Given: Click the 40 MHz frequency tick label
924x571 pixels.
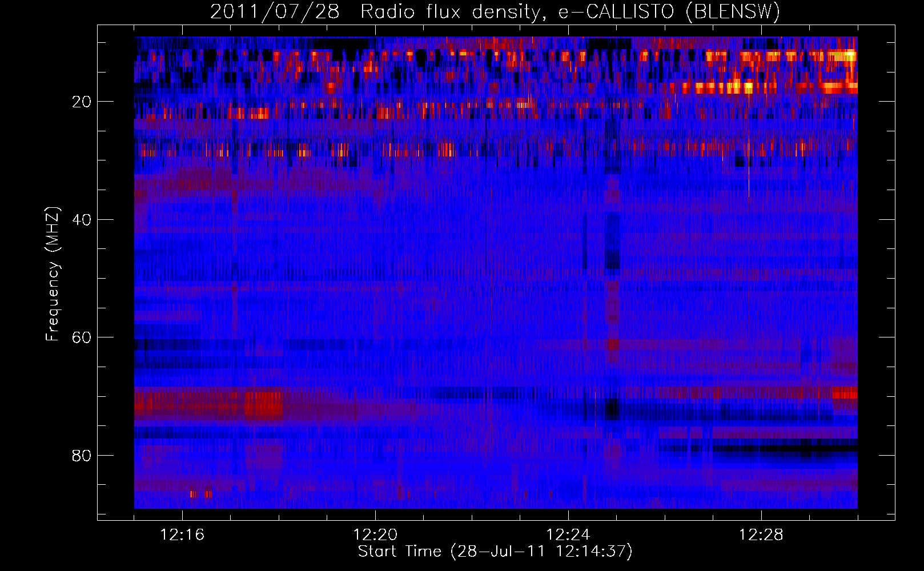Looking at the screenshot, I should [x=82, y=220].
